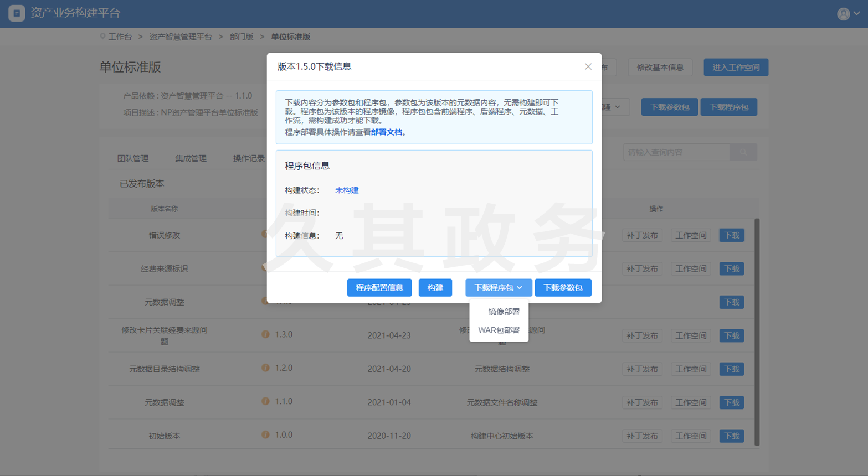Click the 请输入查询内容 search input field
Image resolution: width=868 pixels, height=476 pixels.
(676, 152)
